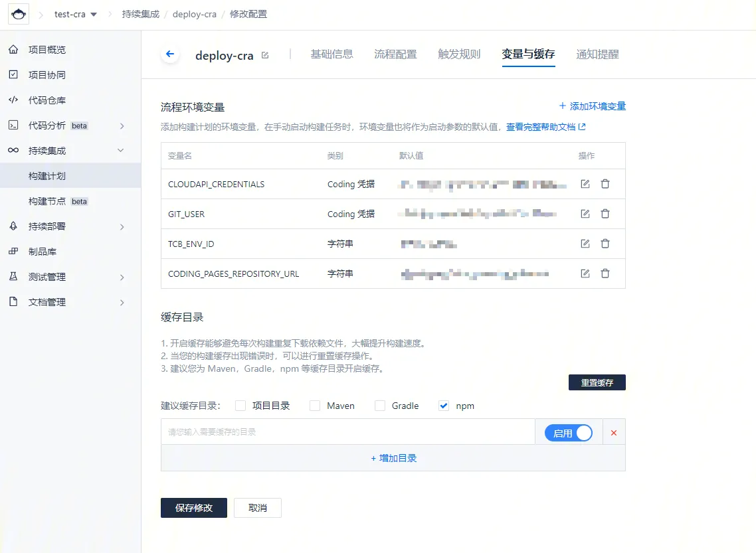Delete the GIT_USER variable
The image size is (756, 553).
click(x=605, y=214)
